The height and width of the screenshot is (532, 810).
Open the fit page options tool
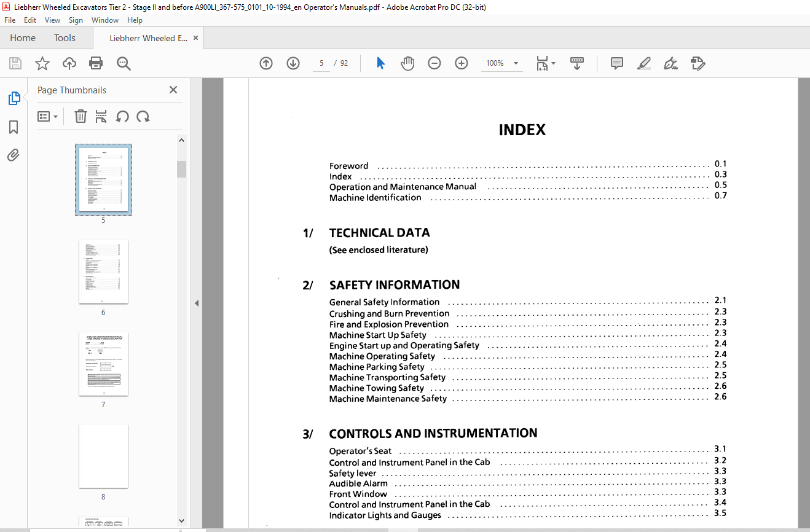545,63
